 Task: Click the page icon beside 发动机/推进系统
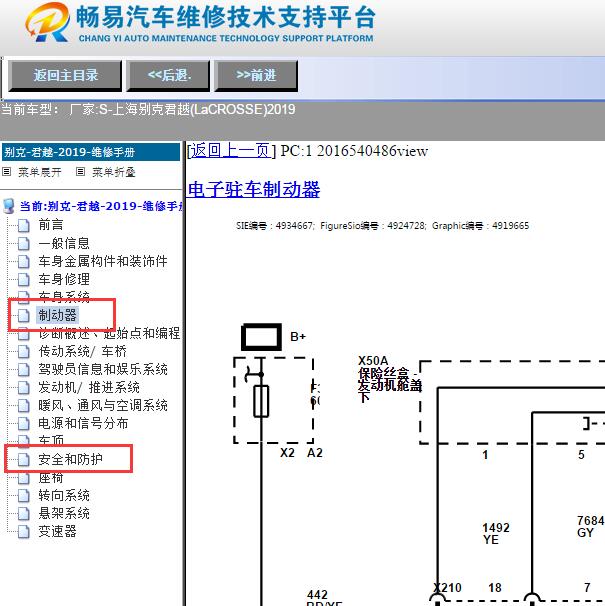[x=24, y=387]
